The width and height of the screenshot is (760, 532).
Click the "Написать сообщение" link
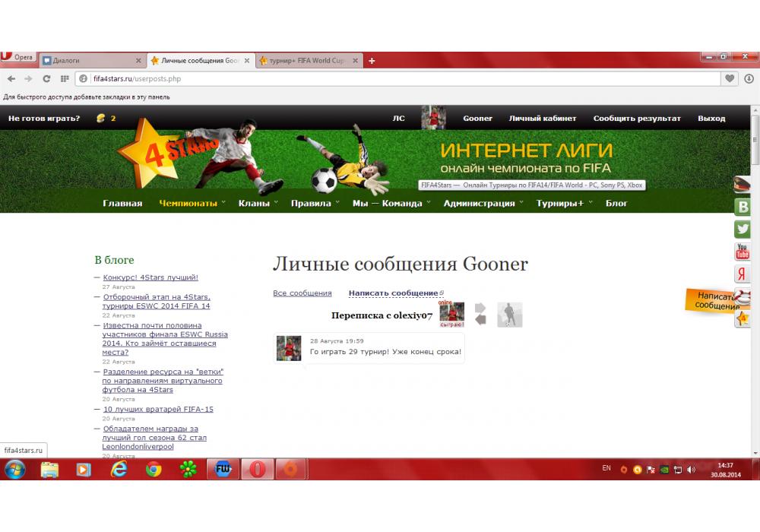click(x=394, y=293)
